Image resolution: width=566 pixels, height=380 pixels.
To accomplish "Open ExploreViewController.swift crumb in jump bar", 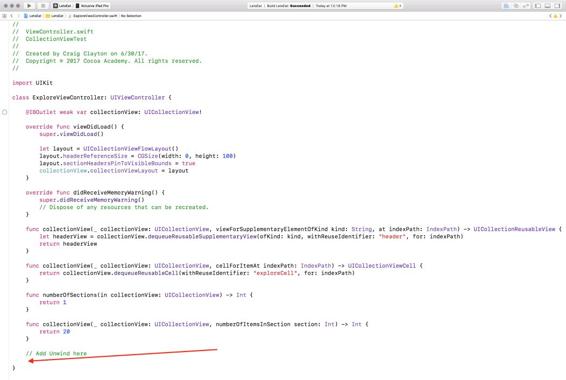I will point(93,16).
